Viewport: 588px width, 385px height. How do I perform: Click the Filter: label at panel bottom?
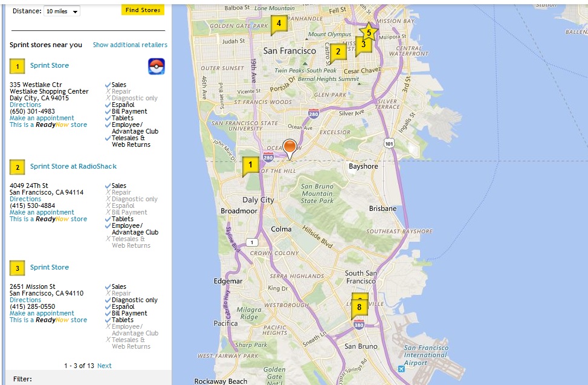[x=22, y=379]
